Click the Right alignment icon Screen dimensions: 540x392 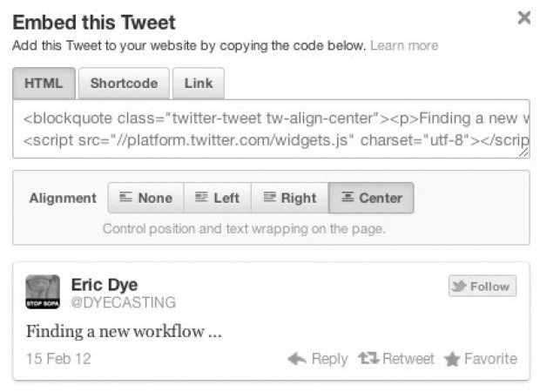(269, 197)
